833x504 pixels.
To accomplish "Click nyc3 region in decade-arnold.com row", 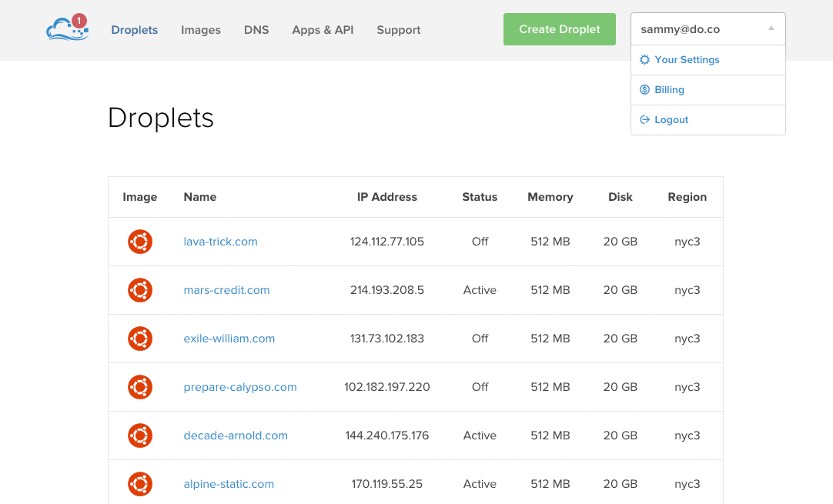I will (x=687, y=436).
